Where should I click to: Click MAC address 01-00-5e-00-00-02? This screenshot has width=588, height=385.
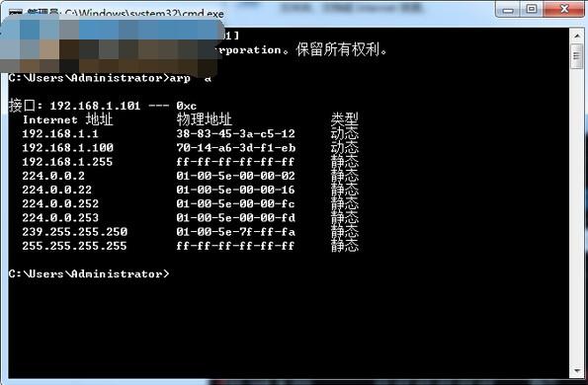[235, 176]
